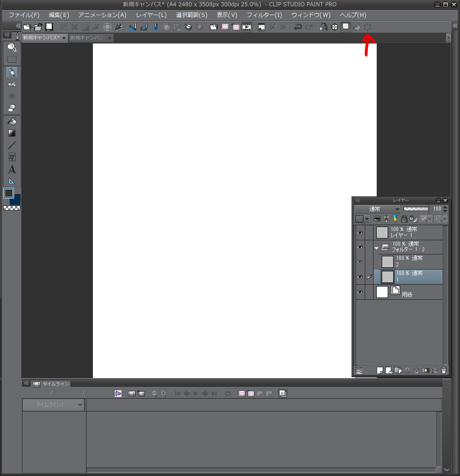The width and height of the screenshot is (460, 476).
Task: Open フィルター(I) menu
Action: pos(264,15)
